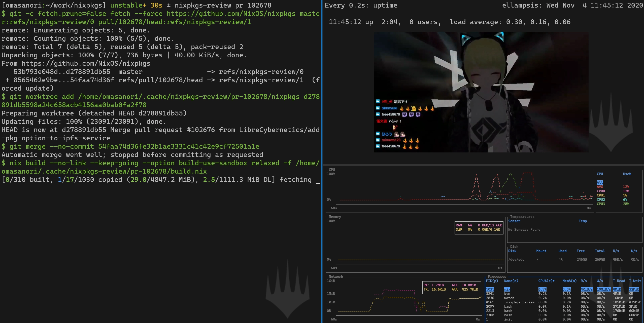Select the .nixpkgs-review process row

[x=519, y=302]
